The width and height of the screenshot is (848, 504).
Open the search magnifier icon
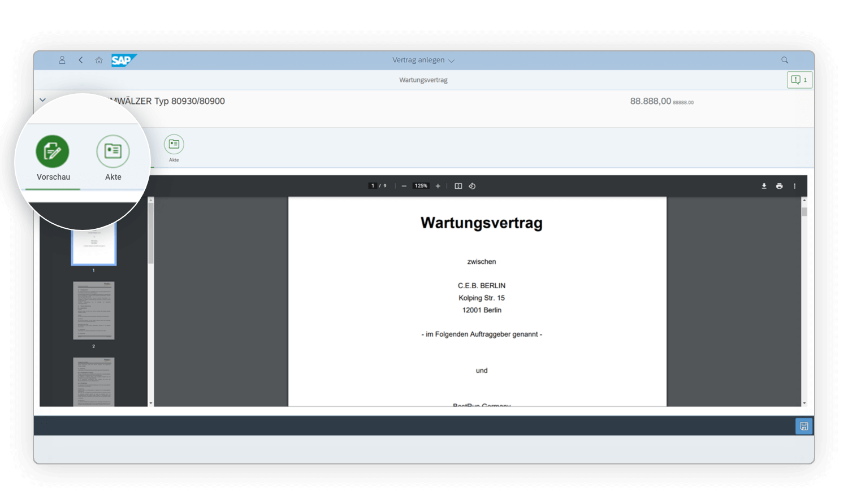pos(785,60)
